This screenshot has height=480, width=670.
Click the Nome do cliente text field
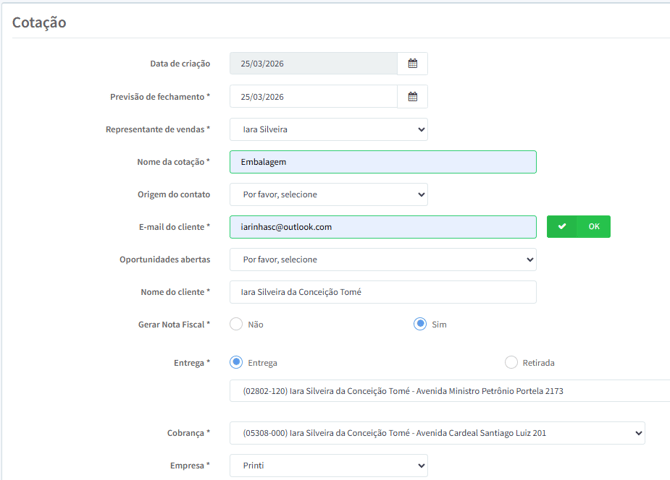[382, 292]
